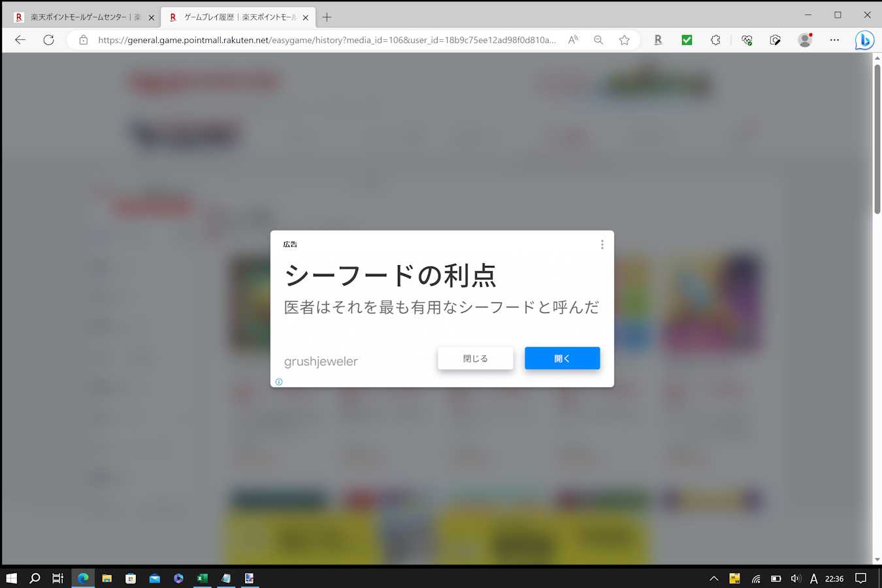Screen dimensions: 882x588
Task: Click the grushjeweler advertiser link
Action: [x=321, y=361]
